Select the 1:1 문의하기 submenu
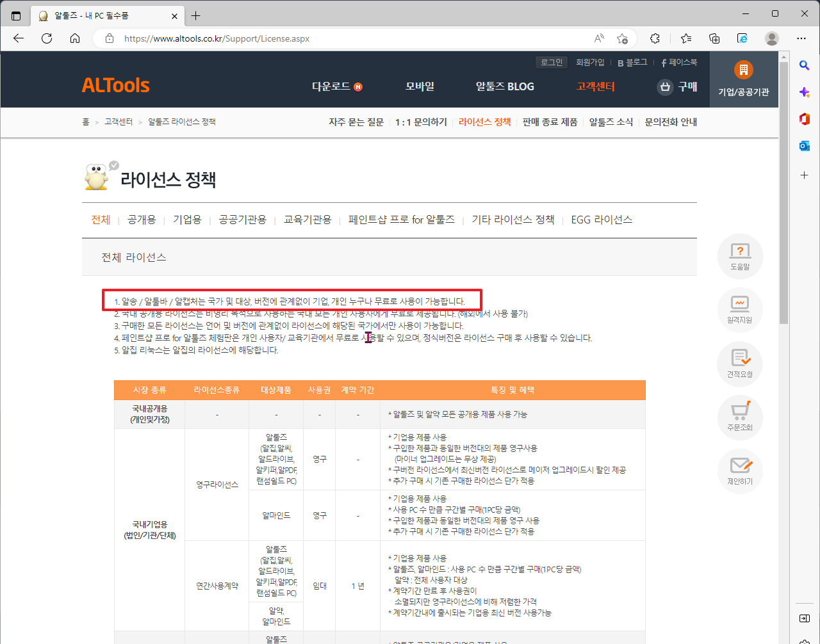 click(421, 122)
